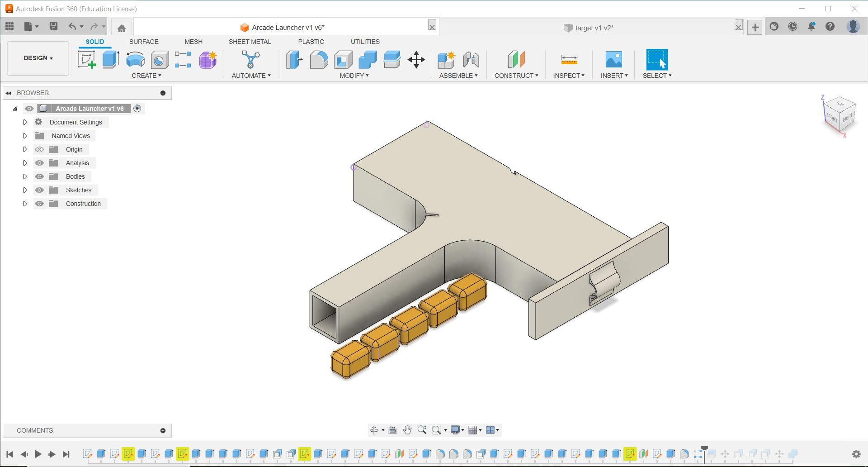The image size is (868, 467).
Task: Show the Origin folder
Action: (x=40, y=149)
